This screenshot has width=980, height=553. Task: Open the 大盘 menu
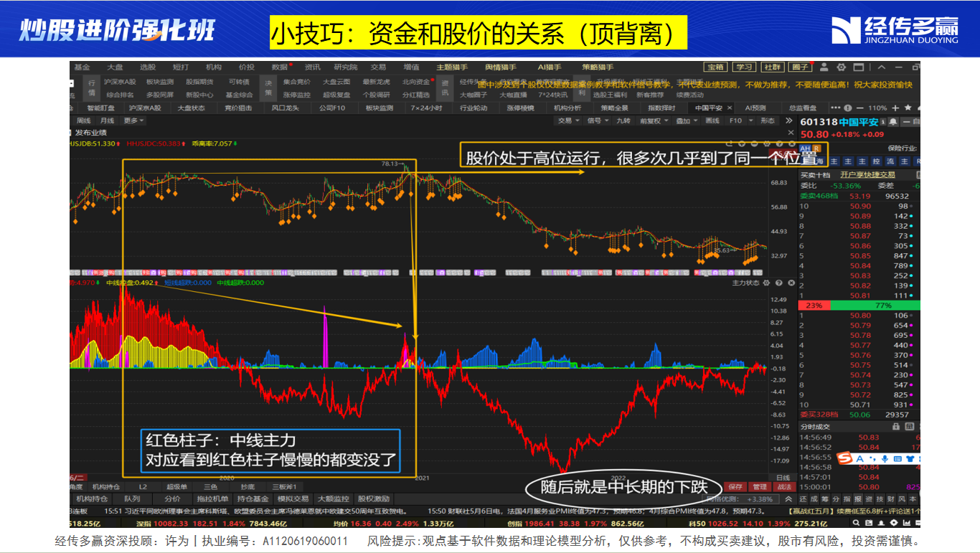115,67
